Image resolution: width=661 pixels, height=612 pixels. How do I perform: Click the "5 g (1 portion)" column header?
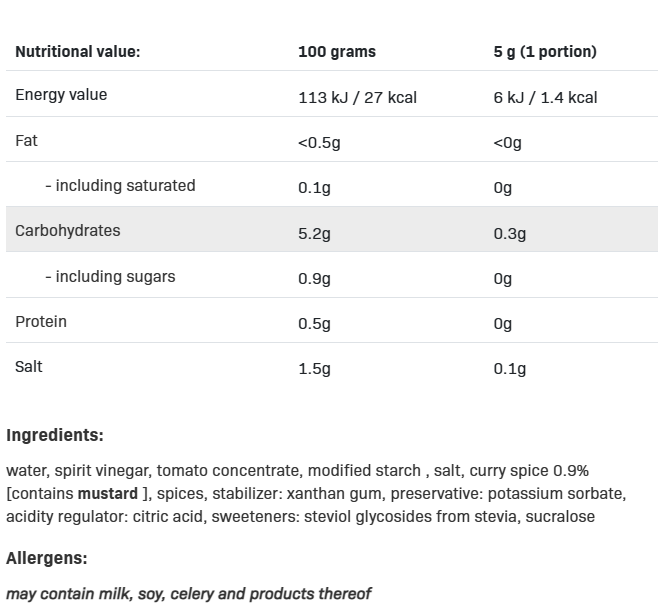tap(545, 52)
